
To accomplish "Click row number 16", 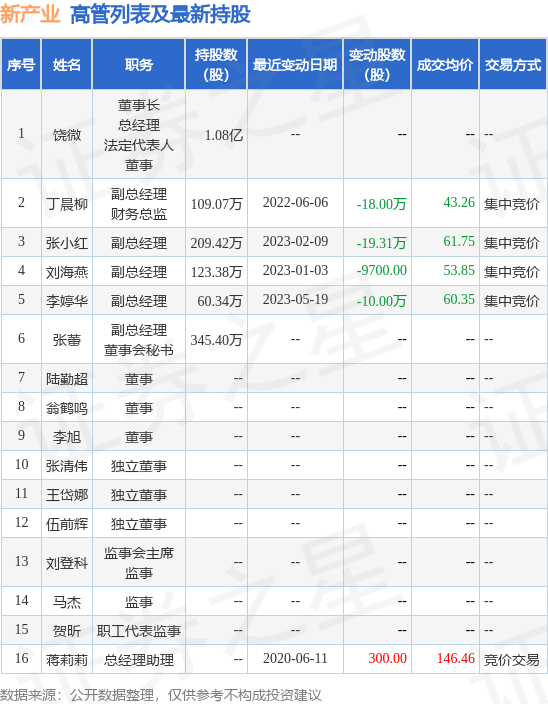I will 21,658.
